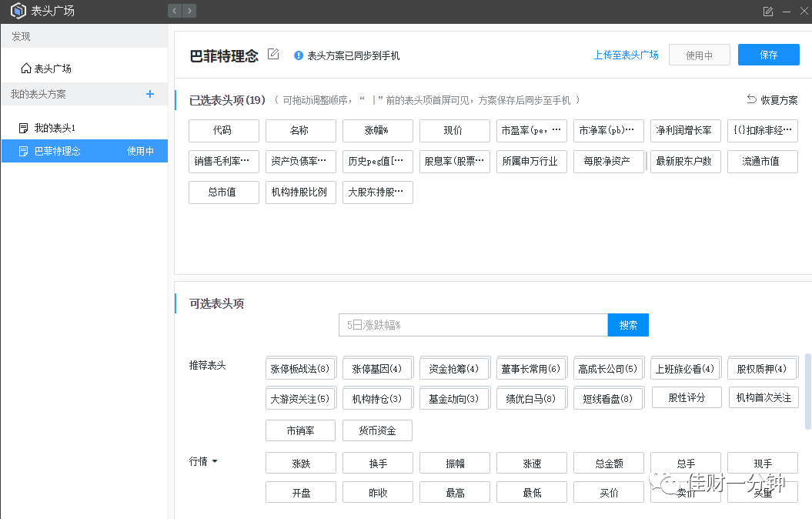Image resolution: width=812 pixels, height=519 pixels.
Task: Add the 市销率 header
Action: click(x=301, y=430)
